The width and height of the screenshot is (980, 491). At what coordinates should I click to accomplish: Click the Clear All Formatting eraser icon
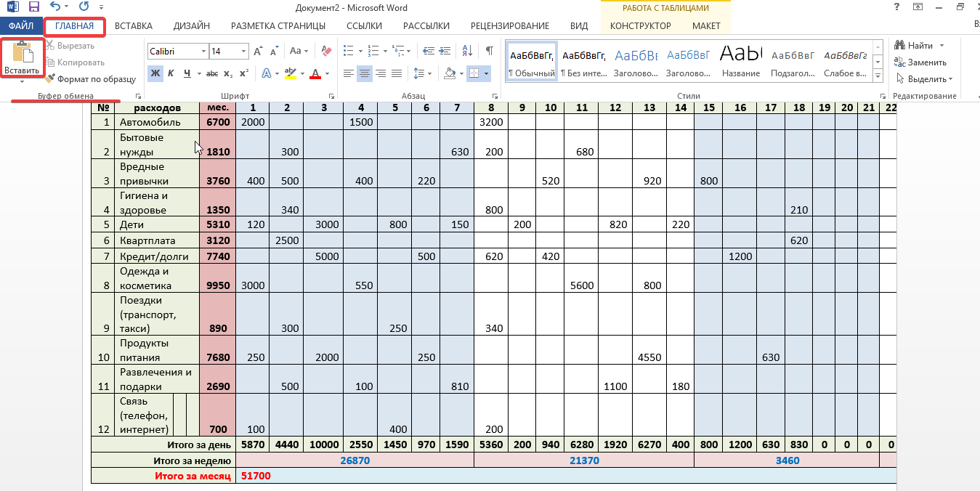point(325,52)
